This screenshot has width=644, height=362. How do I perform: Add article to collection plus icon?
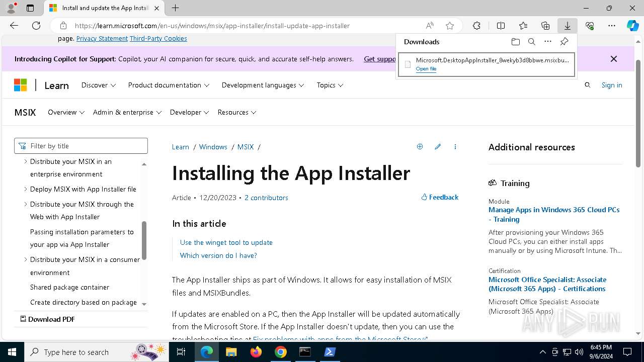point(420,147)
